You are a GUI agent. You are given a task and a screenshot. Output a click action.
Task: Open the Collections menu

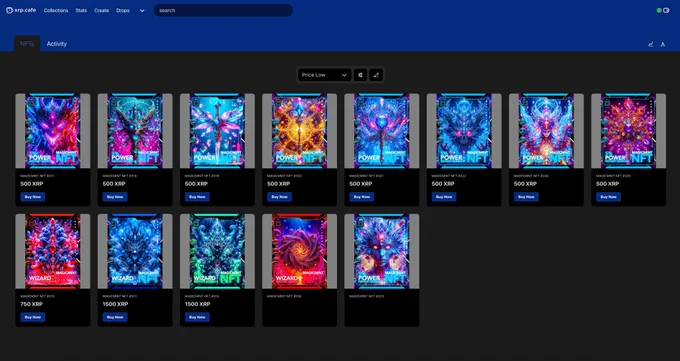click(56, 10)
